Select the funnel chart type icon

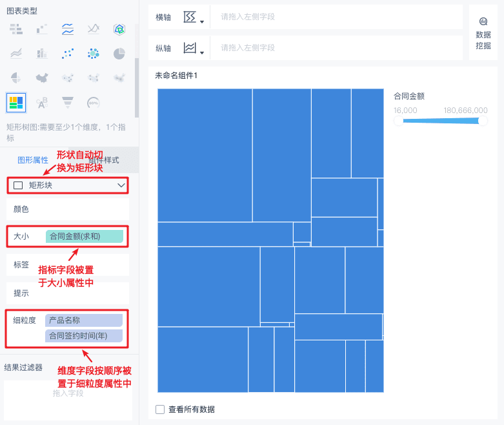point(68,103)
